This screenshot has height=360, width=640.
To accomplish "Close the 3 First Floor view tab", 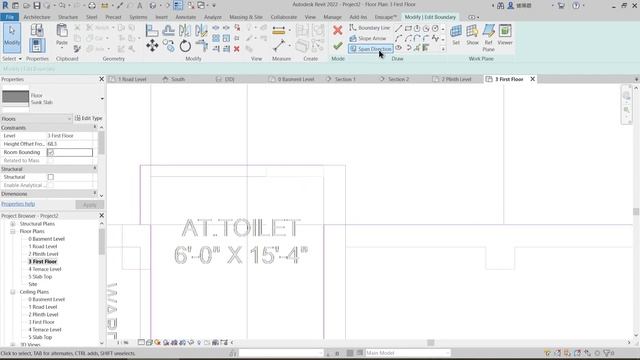I will click(x=533, y=79).
